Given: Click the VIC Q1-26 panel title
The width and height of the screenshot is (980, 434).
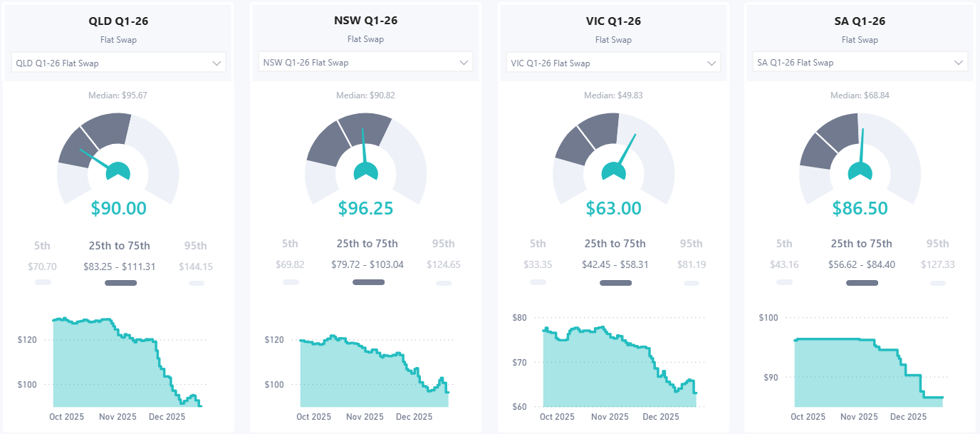Looking at the screenshot, I should click(613, 21).
